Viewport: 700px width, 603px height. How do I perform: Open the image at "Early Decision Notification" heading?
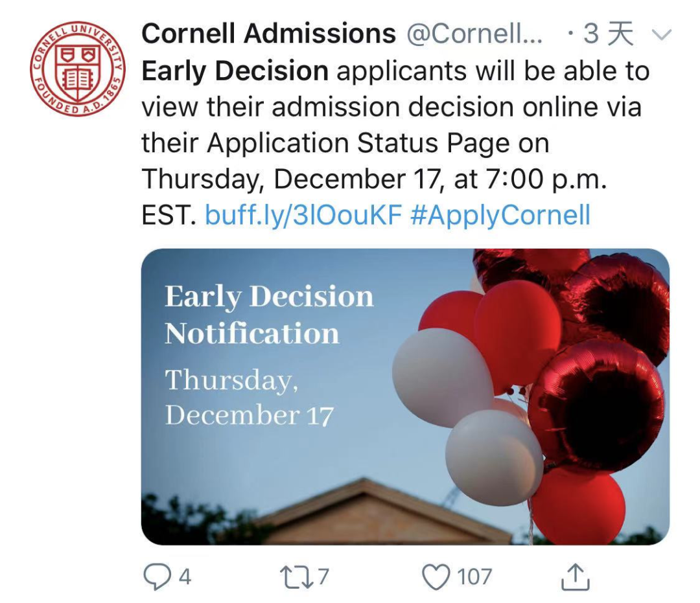click(x=269, y=315)
